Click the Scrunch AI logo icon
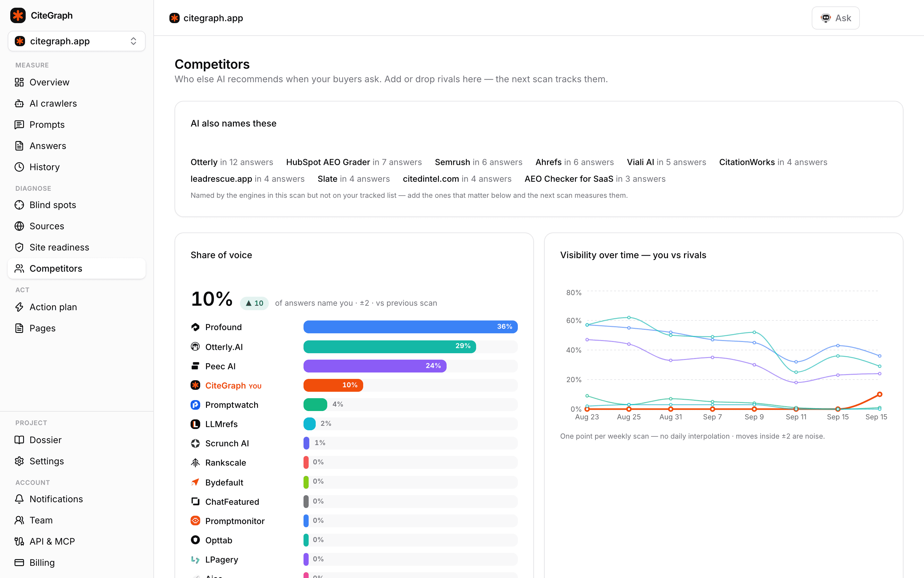Image resolution: width=924 pixels, height=578 pixels. (x=195, y=443)
